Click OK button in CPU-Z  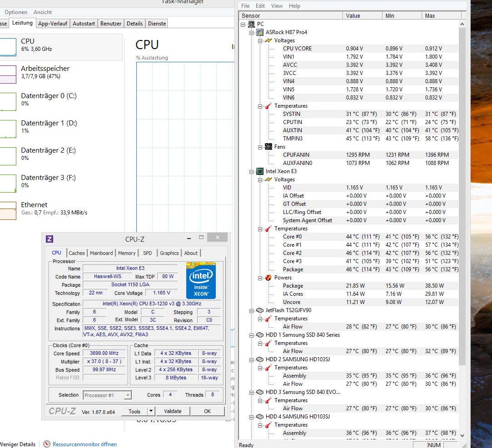point(208,411)
